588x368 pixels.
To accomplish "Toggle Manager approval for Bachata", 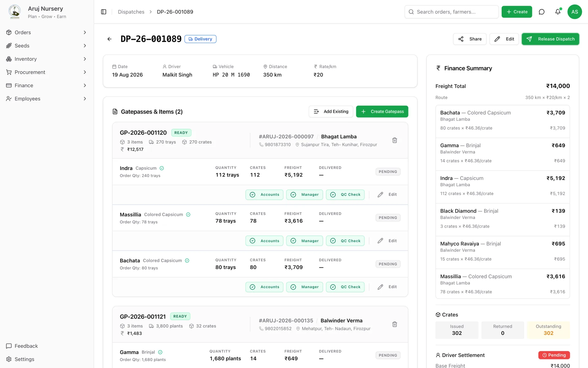I will [x=304, y=287].
